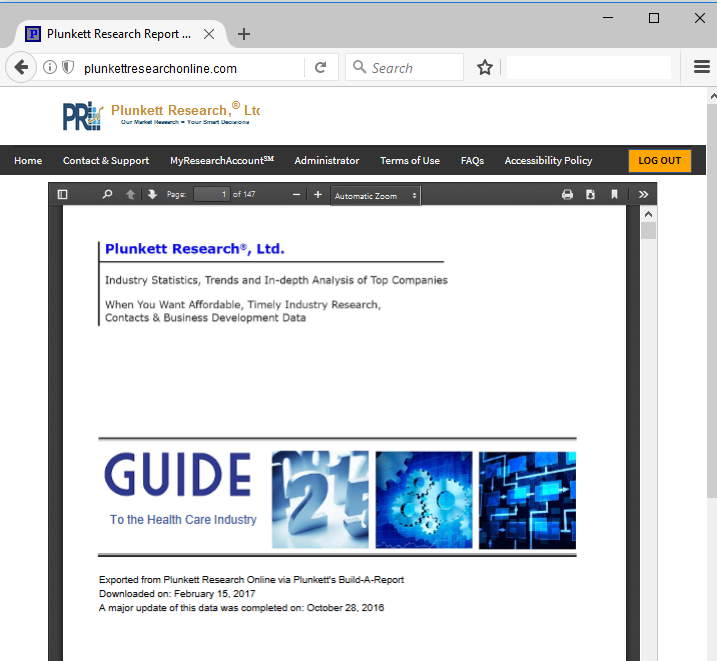Viewport: 717px width, 661px height.
Task: Click 'Downloaded on: February 15, 2017' line
Action: (x=177, y=593)
